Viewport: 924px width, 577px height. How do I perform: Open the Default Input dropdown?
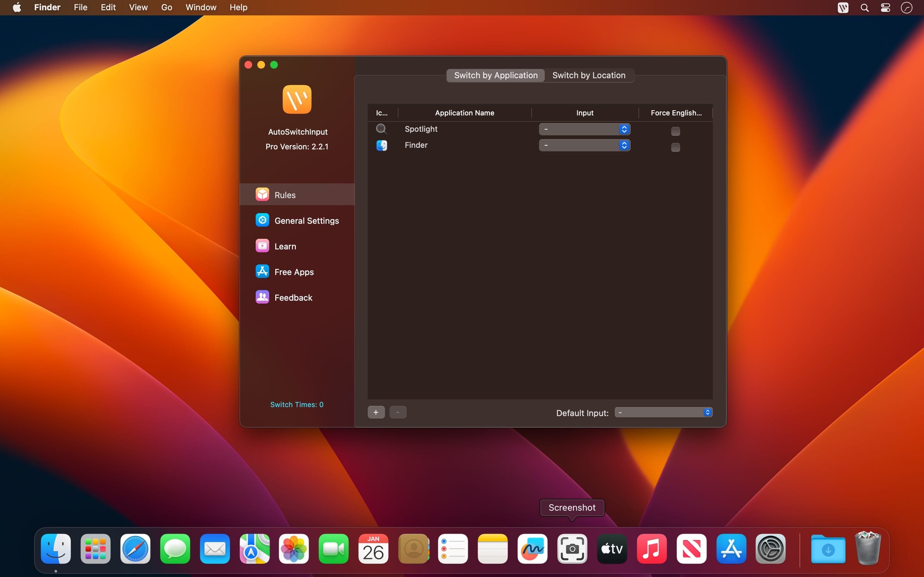(x=663, y=413)
